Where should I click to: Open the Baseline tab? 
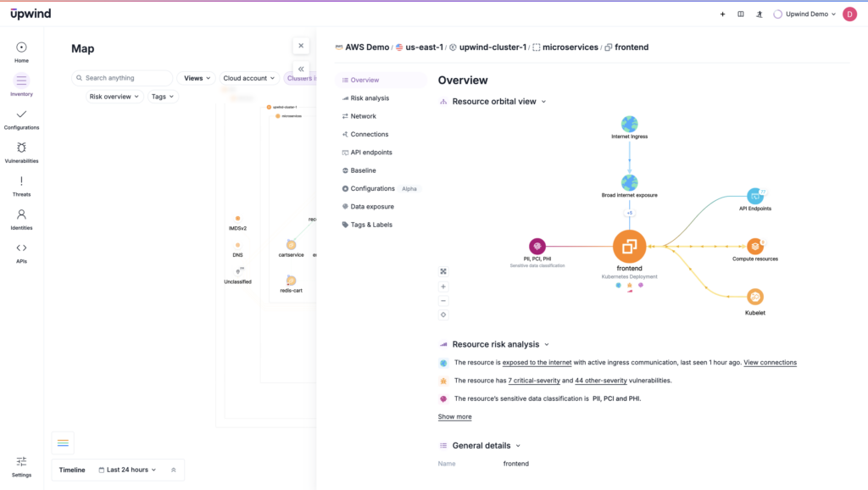381,170
